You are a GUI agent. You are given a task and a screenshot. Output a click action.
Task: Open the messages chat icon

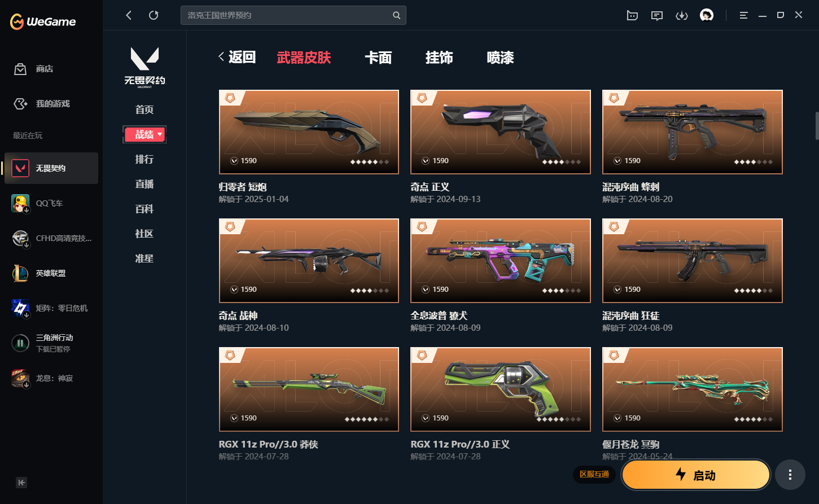[657, 15]
